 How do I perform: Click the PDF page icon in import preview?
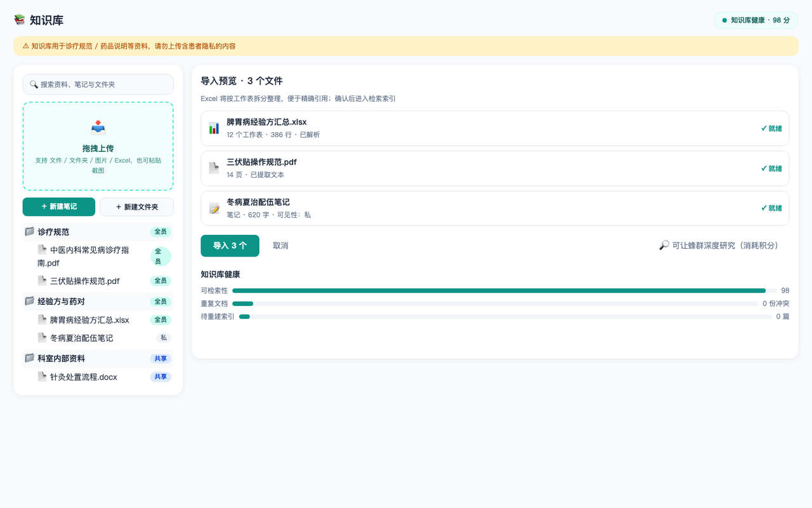click(214, 168)
